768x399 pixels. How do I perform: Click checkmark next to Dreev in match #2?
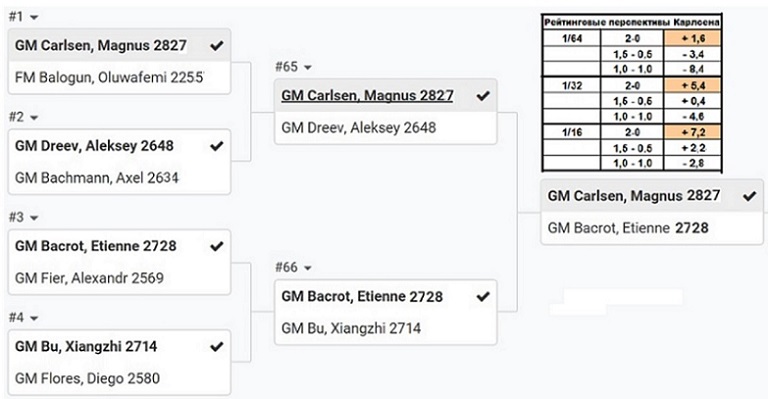216,146
